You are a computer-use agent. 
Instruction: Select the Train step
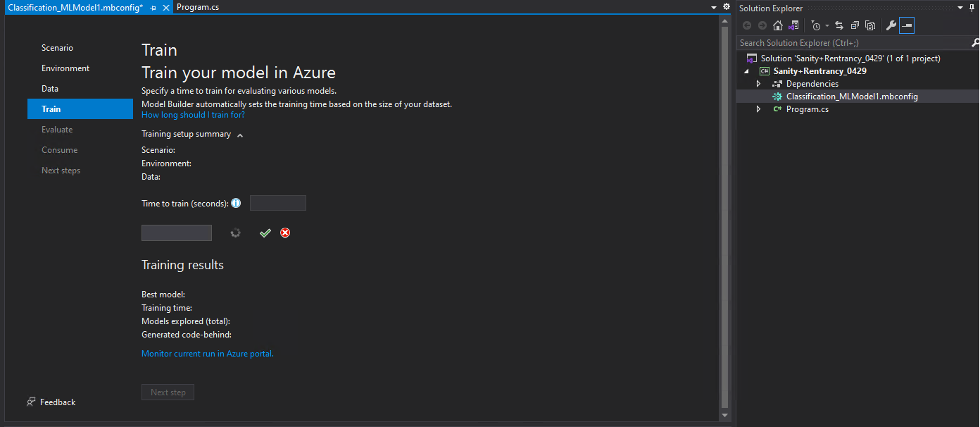click(80, 109)
